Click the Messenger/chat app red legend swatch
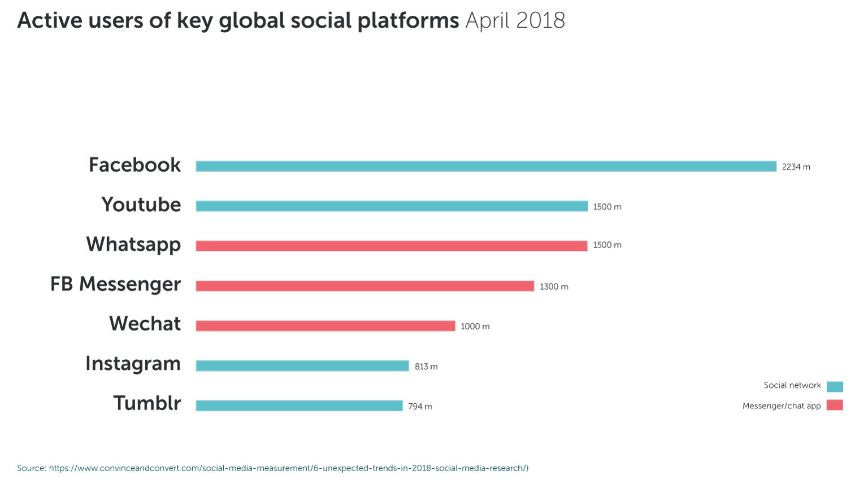868x488 pixels. tap(834, 405)
